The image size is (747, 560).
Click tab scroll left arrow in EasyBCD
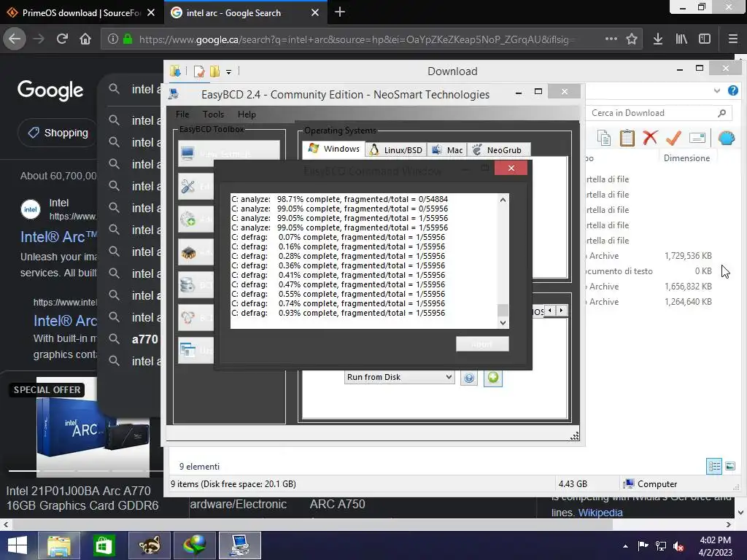click(x=550, y=311)
